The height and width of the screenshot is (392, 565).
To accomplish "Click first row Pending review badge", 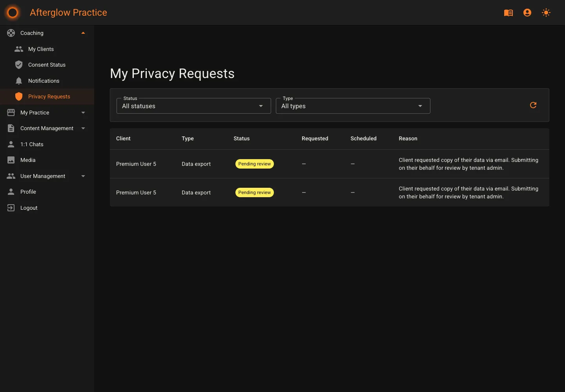I will point(255,164).
